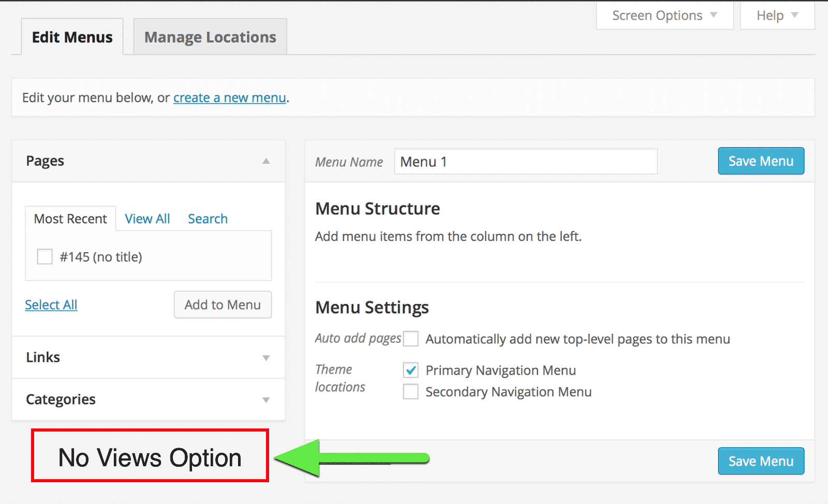
Task: Collapse the Pages panel arrow
Action: pos(266,161)
